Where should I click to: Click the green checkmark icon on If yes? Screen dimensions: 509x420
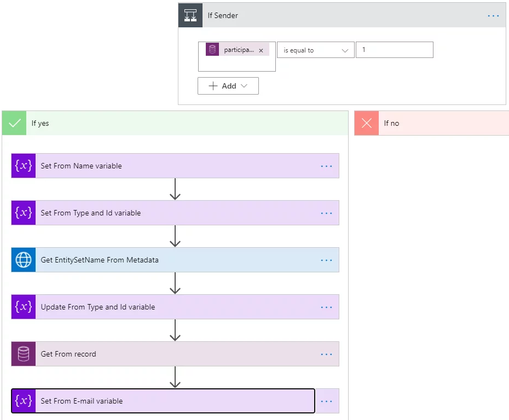14,123
